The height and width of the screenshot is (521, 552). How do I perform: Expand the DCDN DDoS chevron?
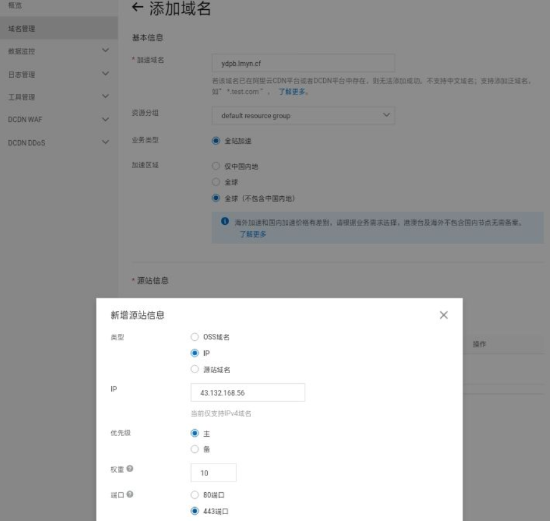click(x=105, y=142)
